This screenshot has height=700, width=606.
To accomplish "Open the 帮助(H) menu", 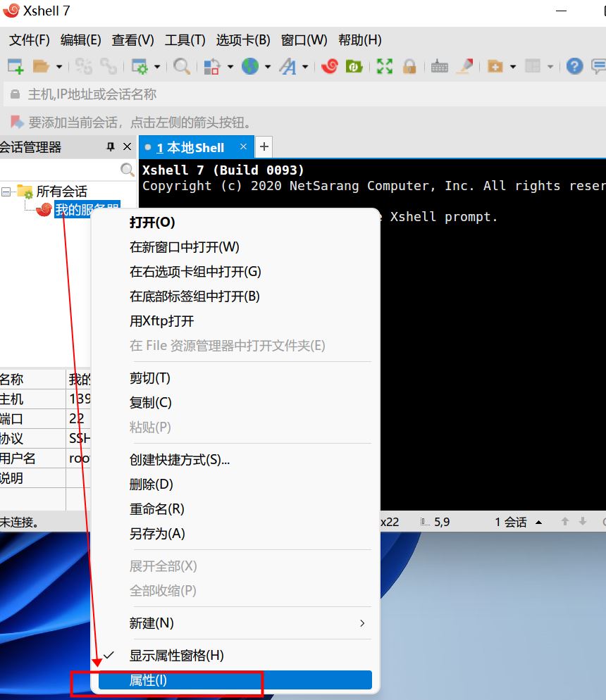I will point(360,40).
